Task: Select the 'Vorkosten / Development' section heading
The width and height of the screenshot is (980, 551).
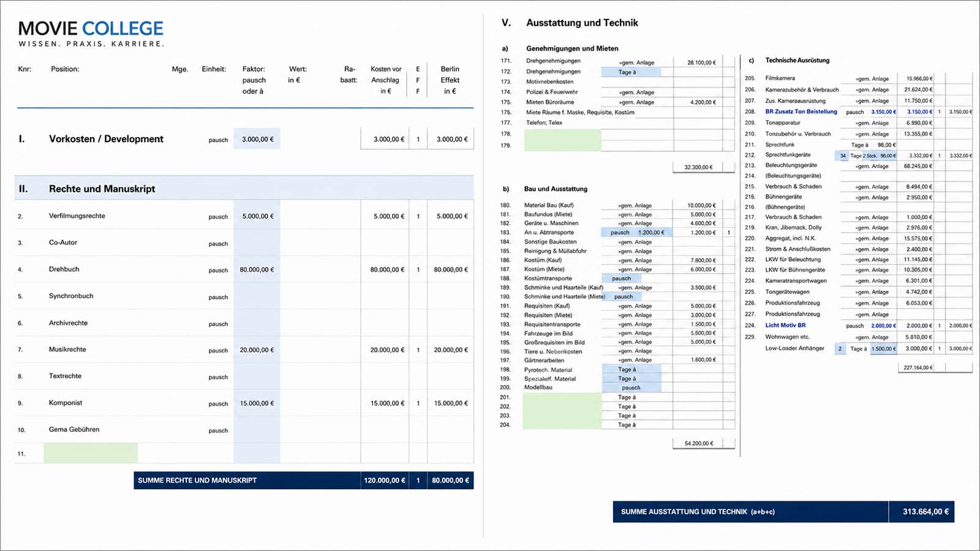Action: click(x=106, y=139)
